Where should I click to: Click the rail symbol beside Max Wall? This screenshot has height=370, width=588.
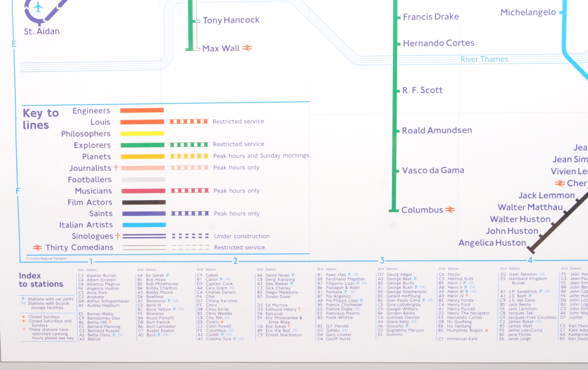pyautogui.click(x=247, y=48)
